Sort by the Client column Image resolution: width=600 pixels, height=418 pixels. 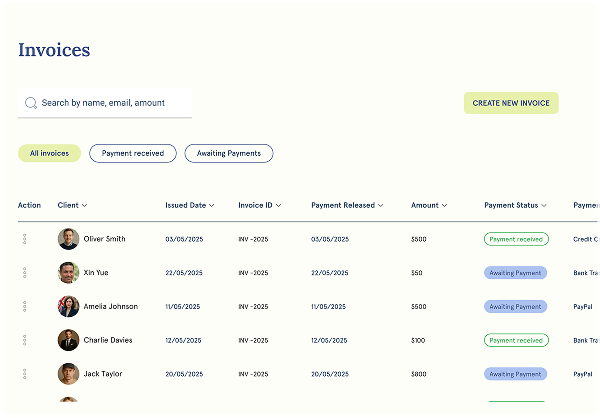point(72,205)
